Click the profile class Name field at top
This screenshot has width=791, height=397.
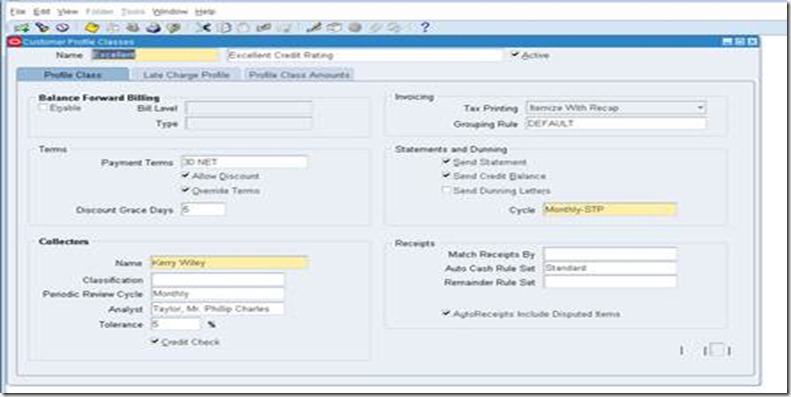point(155,55)
